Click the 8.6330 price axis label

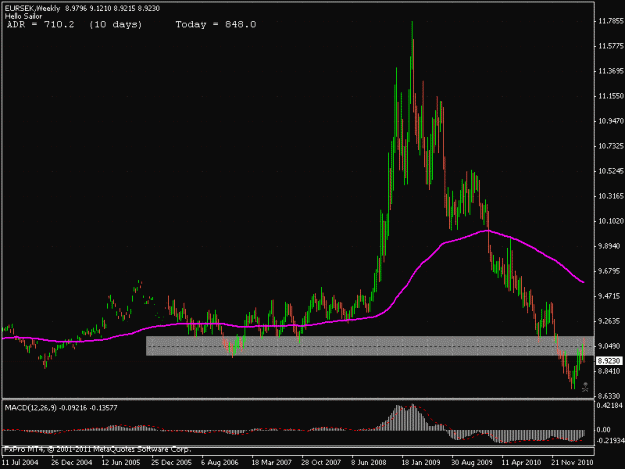609,396
